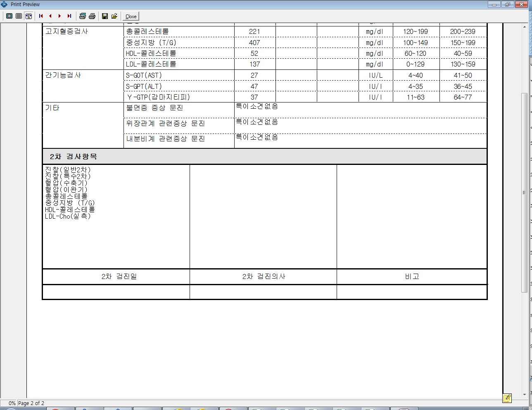This screenshot has height=410, width=532.
Task: Click the scrollbar down arrow
Action: [x=525, y=395]
